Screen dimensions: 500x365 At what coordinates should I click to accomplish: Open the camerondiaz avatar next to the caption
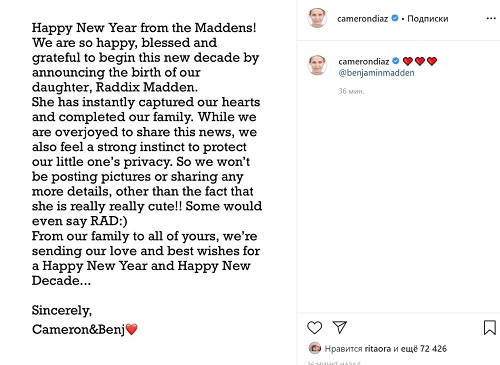coord(317,65)
